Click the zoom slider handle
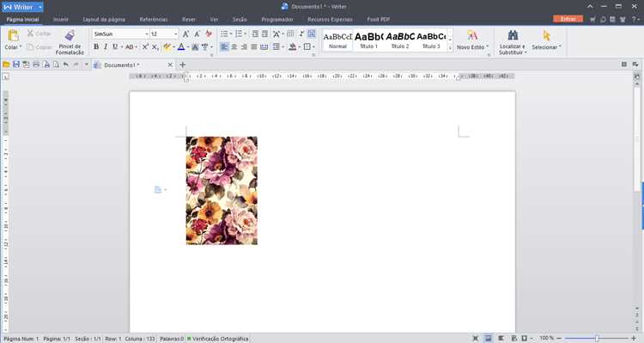This screenshot has width=644, height=343. click(597, 338)
